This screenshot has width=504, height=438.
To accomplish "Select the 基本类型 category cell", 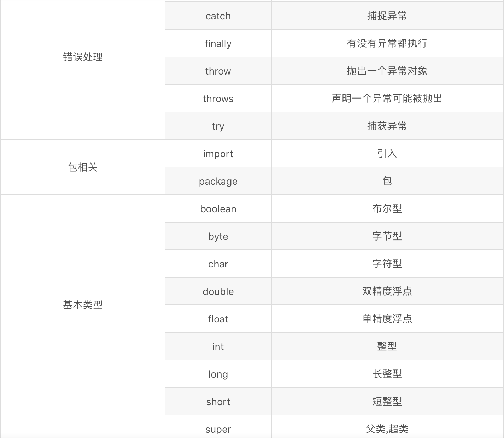I will tap(83, 305).
